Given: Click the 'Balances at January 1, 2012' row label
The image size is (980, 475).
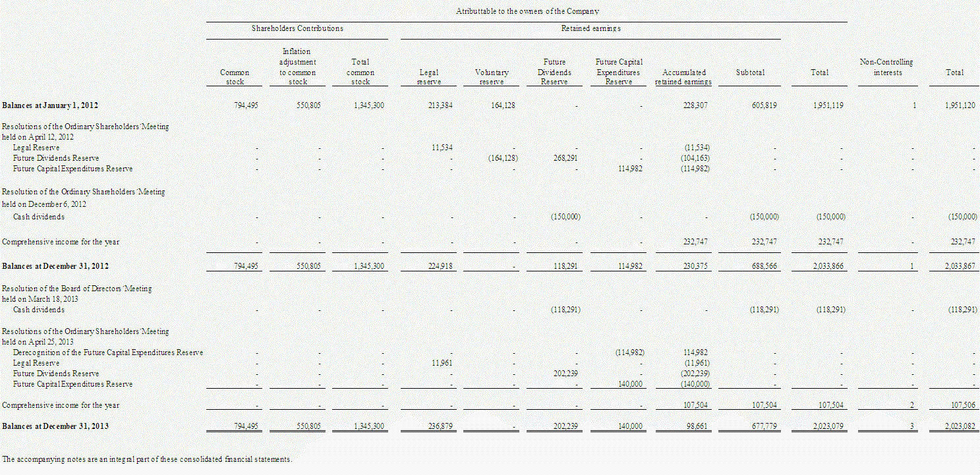Looking at the screenshot, I should pos(50,105).
